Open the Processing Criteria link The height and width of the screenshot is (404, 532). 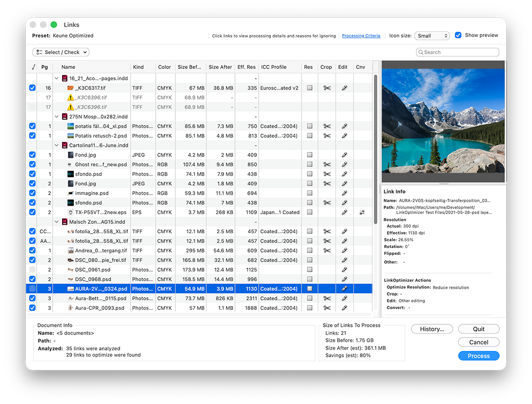point(361,35)
